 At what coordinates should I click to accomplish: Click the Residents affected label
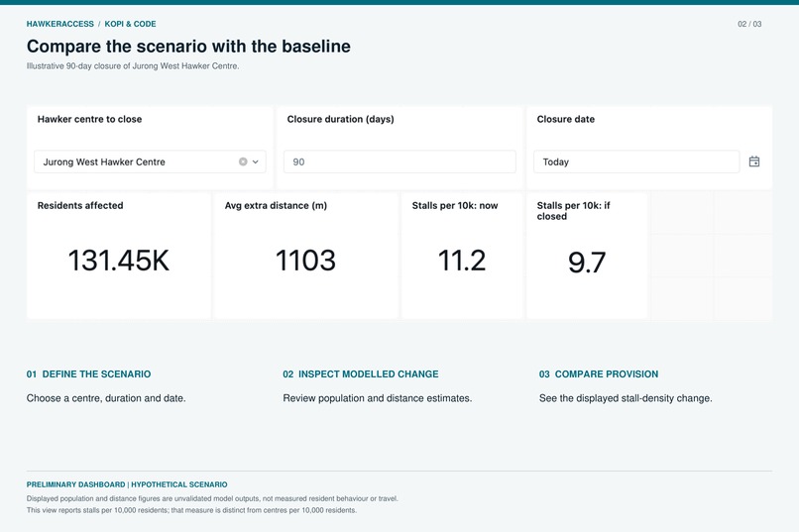click(x=80, y=206)
